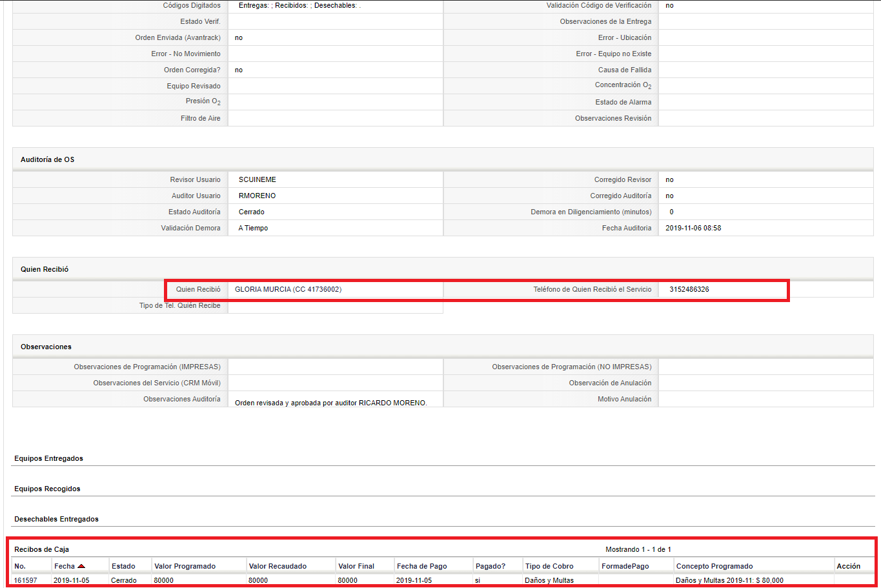Click the 0 value for Demora en Diligenciamiento
The image size is (881, 588).
point(671,212)
